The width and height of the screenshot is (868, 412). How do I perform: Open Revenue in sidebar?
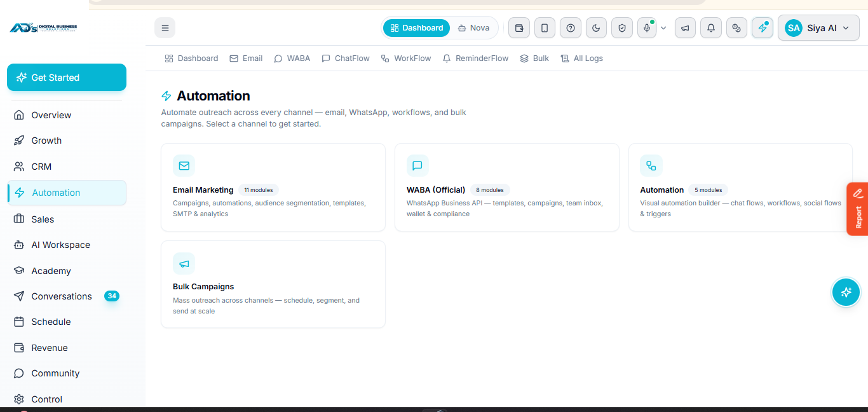coord(67,348)
